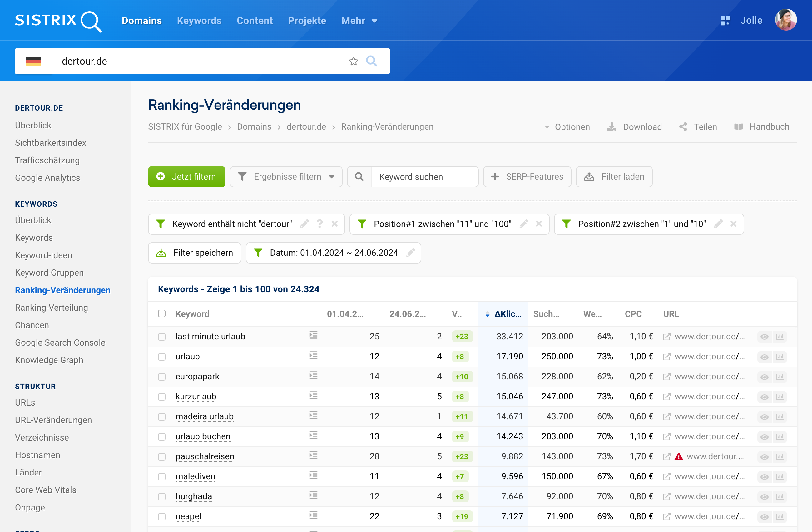The height and width of the screenshot is (532, 812).
Task: Remove the Position#1 zwischen 11 und 100 filter
Action: [539, 224]
